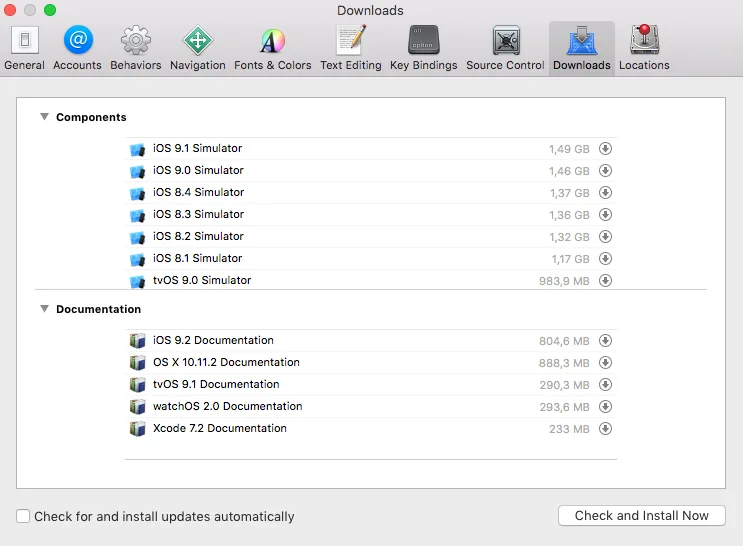Select watchOS 2.0 Documentation row text
The image size is (743, 546).
(x=227, y=406)
